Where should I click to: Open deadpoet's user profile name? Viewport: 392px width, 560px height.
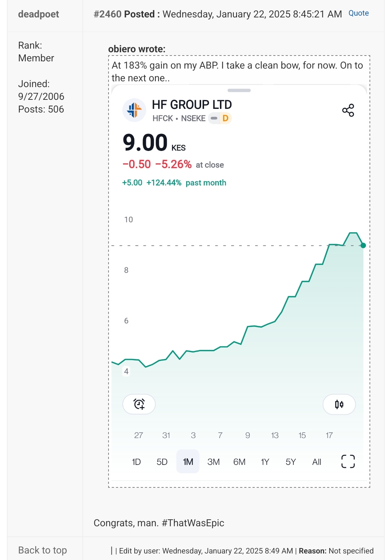(38, 14)
